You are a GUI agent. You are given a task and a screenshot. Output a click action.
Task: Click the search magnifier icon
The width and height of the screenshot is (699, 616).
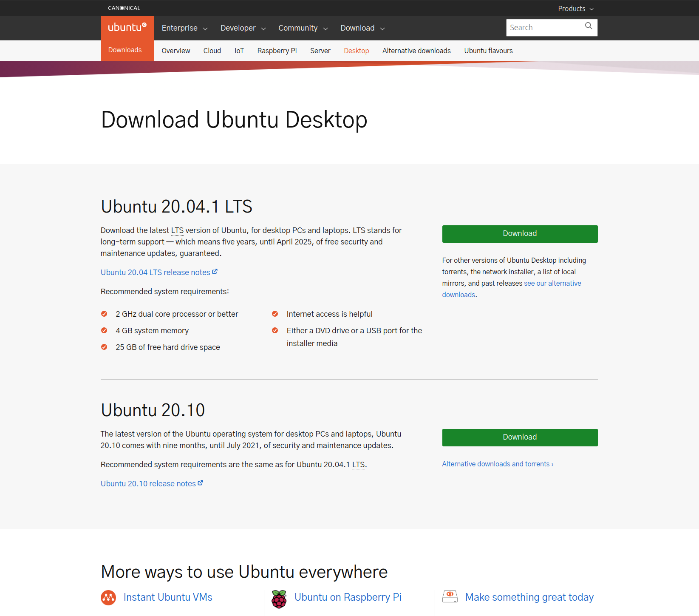tap(589, 26)
